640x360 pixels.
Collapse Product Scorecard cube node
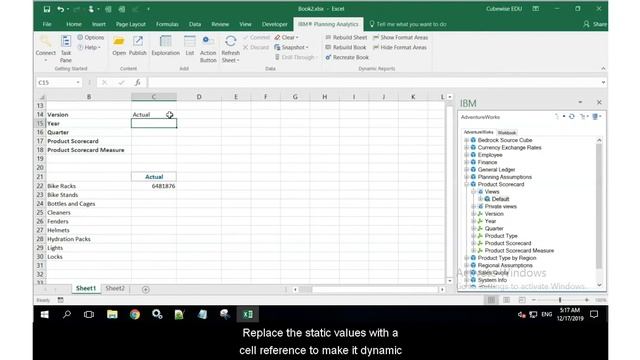[x=467, y=184]
